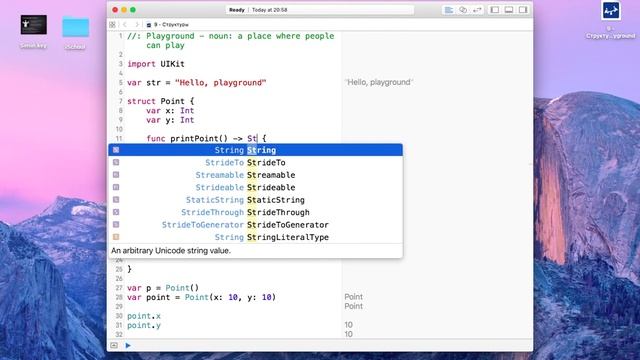640x360 pixels.
Task: Toggle the utilities panel on the right
Action: click(x=523, y=10)
